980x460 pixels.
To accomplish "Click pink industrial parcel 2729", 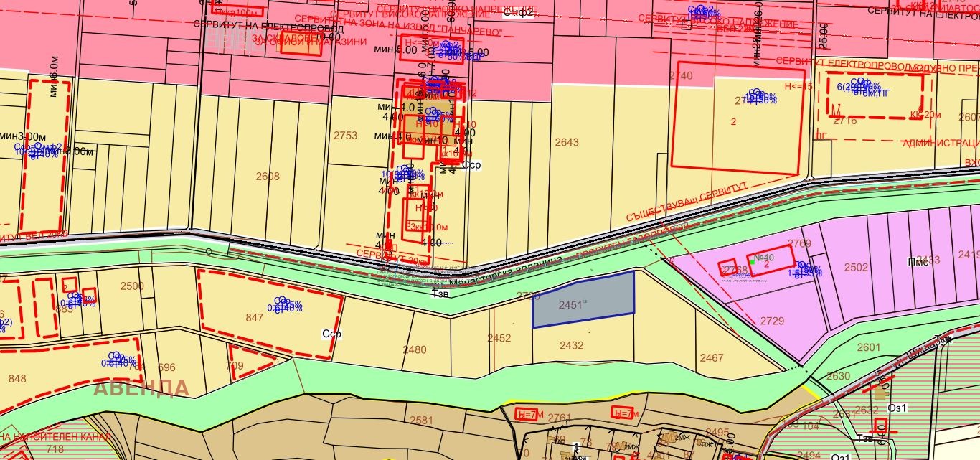I will tap(772, 321).
